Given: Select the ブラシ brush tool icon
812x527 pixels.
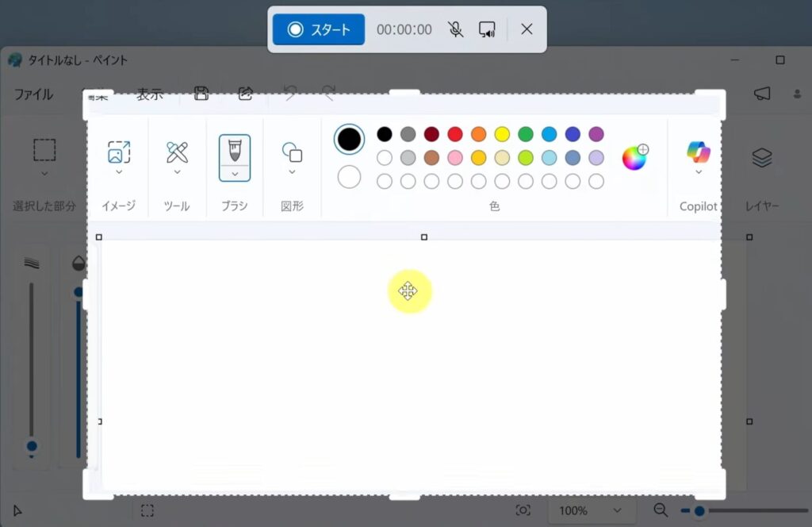Looking at the screenshot, I should [x=235, y=148].
